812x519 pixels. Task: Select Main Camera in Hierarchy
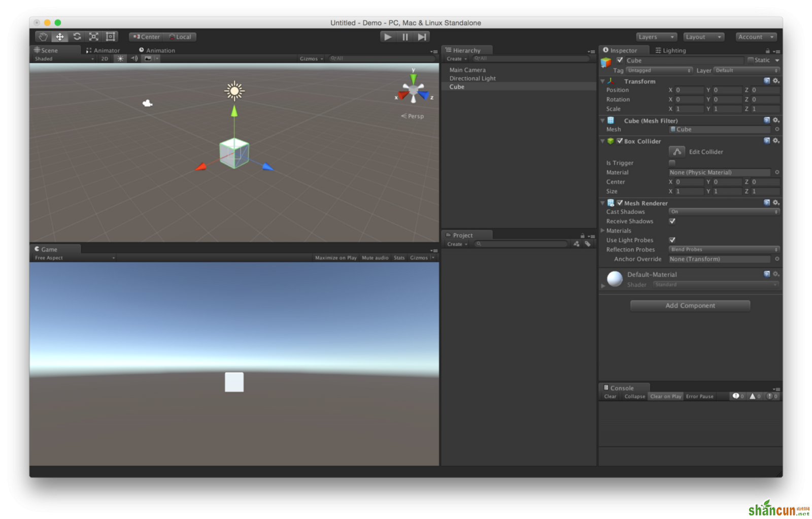pos(467,70)
